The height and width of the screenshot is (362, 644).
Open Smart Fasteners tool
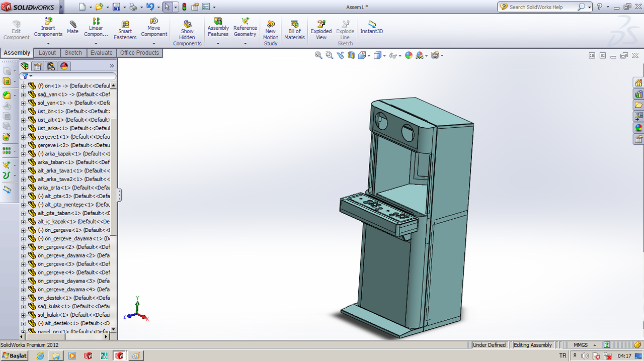point(125,30)
